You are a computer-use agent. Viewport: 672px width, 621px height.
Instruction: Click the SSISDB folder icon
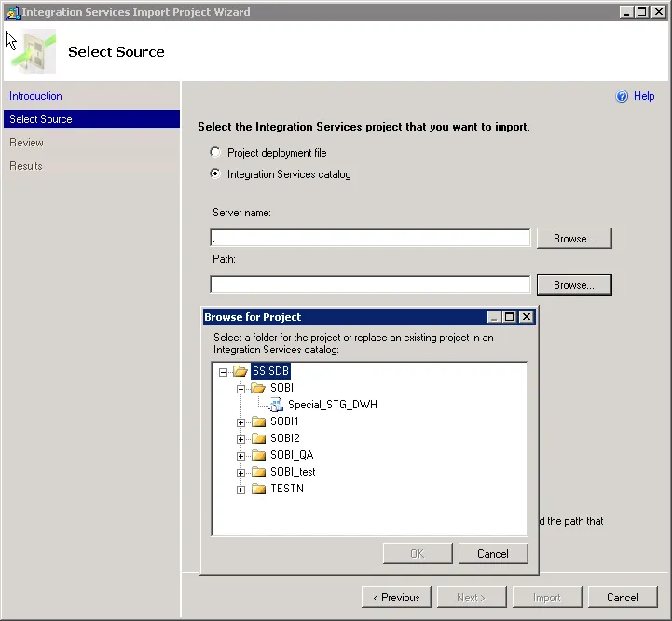(240, 371)
